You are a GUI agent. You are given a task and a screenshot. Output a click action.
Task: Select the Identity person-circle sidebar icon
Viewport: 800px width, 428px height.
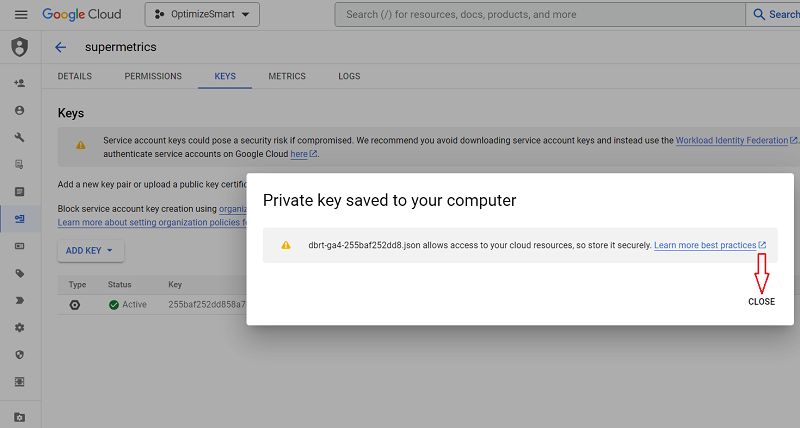click(19, 110)
